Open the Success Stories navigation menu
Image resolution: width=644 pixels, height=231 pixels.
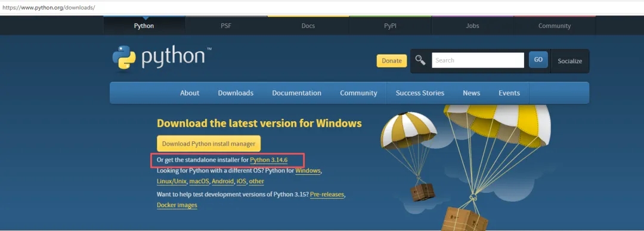click(x=420, y=93)
